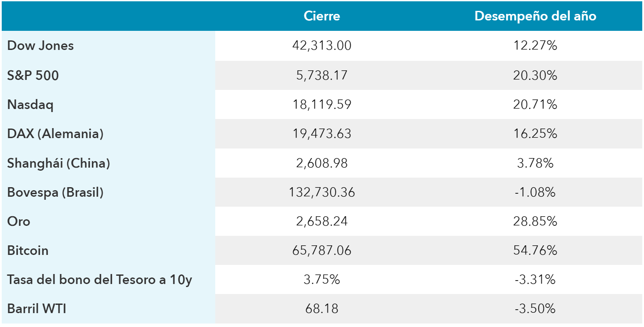Viewport: 644px width, 327px height.
Task: Click the Barril WTI label
Action: pos(37,309)
